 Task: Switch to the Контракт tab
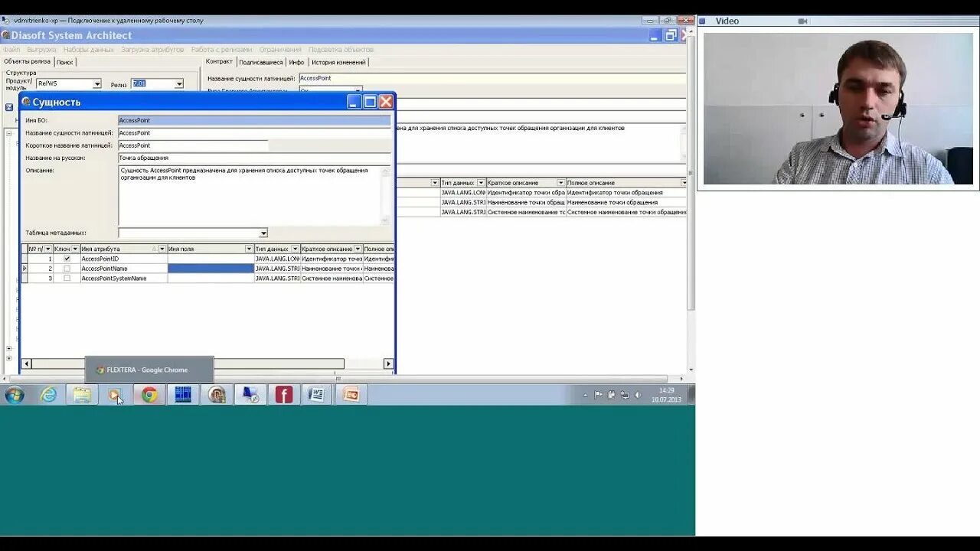coord(219,61)
